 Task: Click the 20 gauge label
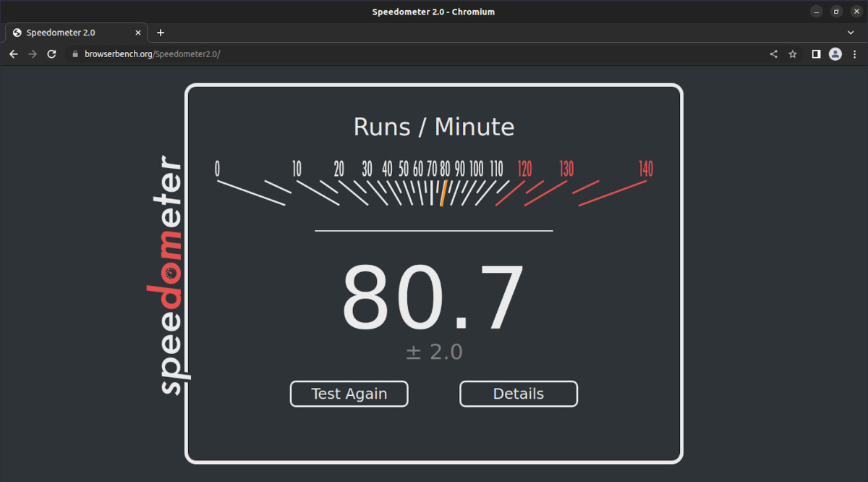click(x=339, y=169)
